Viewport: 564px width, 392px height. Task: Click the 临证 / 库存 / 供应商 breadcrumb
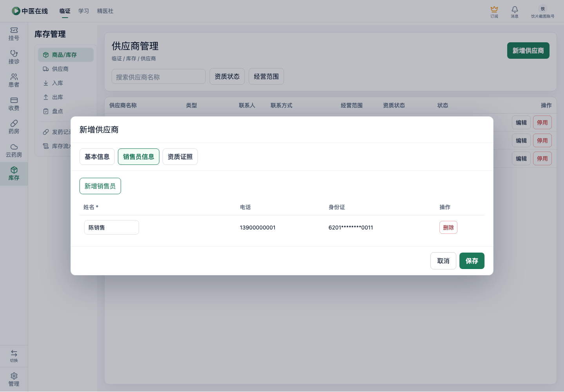[x=134, y=58]
